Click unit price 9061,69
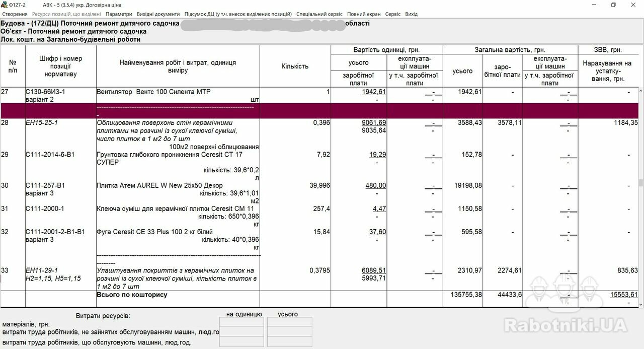 374,123
